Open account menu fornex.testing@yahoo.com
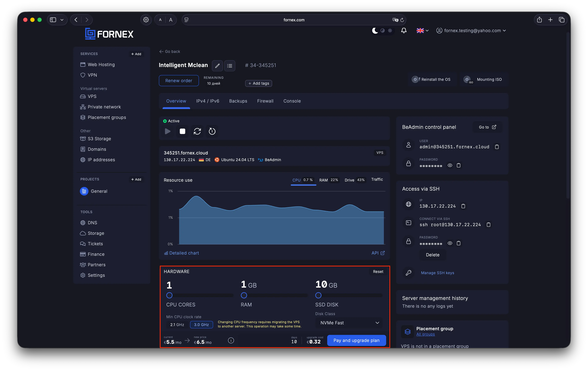The height and width of the screenshot is (371, 588). click(471, 31)
